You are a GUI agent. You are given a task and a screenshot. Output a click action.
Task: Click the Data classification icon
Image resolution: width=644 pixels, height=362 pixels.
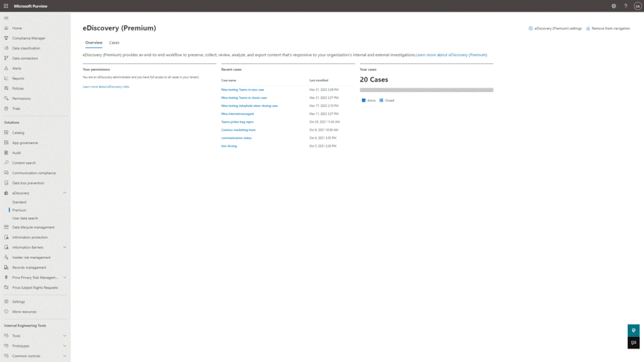(6, 48)
